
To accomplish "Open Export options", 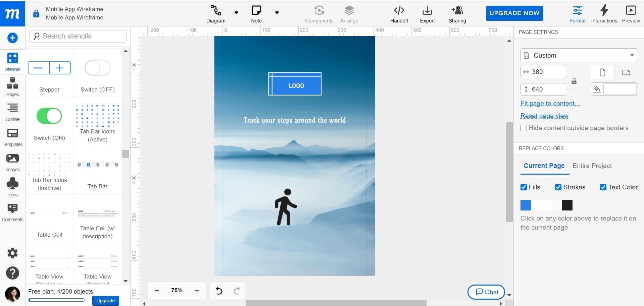I will [427, 13].
